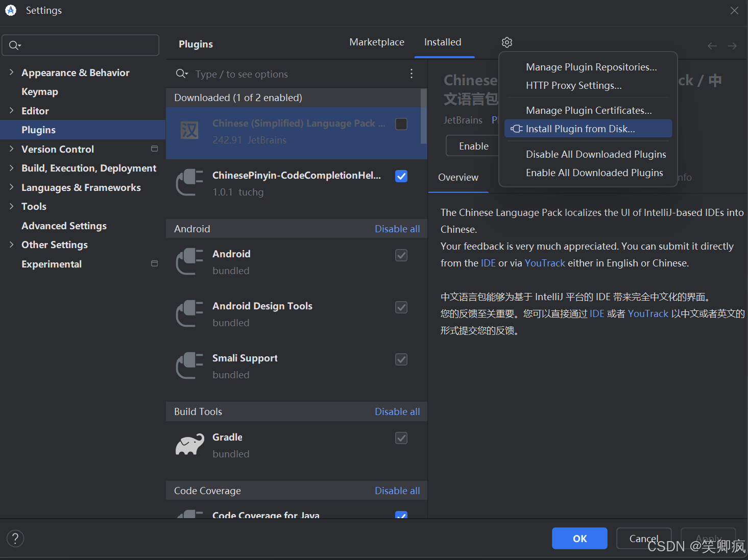Toggle the Android Design Tools checkbox

(x=401, y=307)
